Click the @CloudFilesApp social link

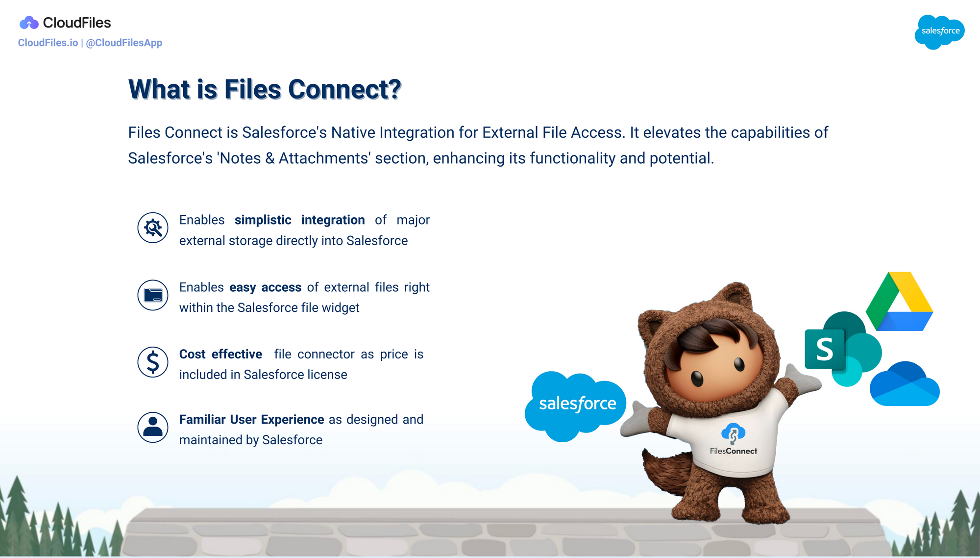pos(132,43)
